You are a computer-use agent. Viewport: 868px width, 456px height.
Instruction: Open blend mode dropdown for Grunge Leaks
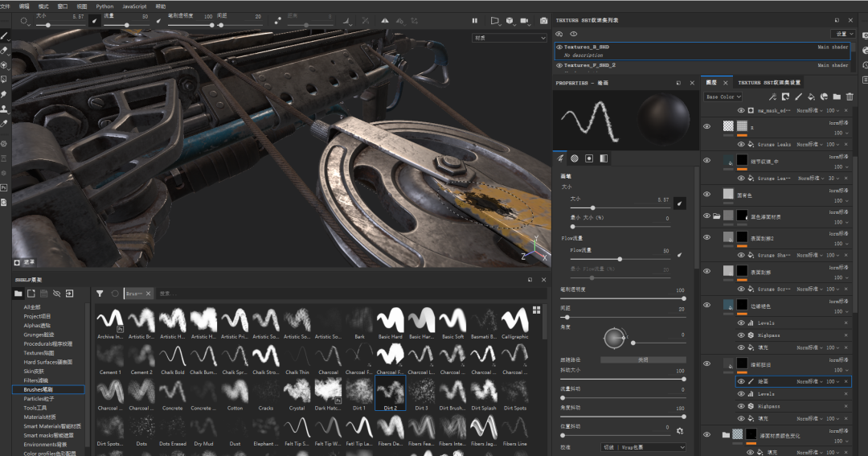(809, 144)
